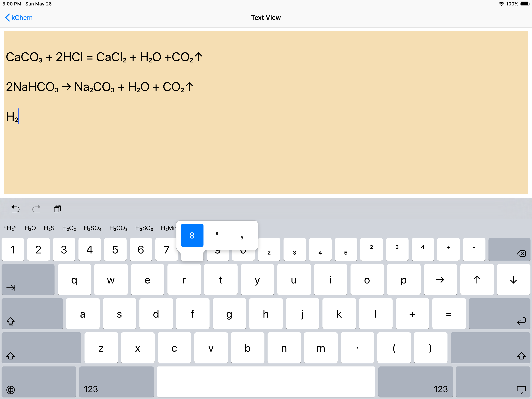Tap the backspace delete key
This screenshot has height=399, width=532.
click(x=509, y=250)
